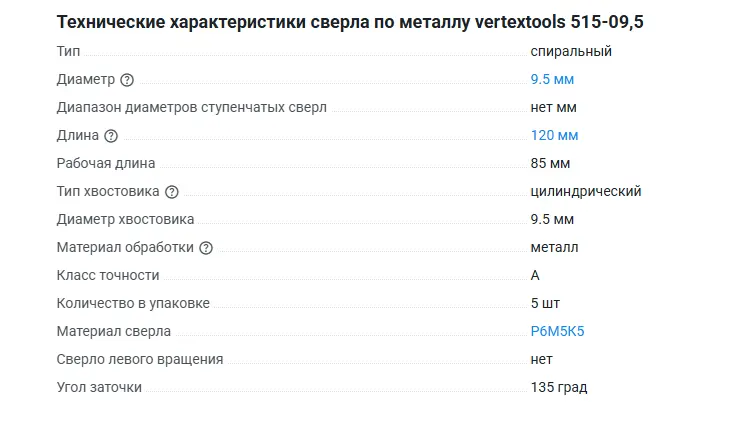The height and width of the screenshot is (425, 742).
Task: Click the Класс точности label
Action: 108,276
